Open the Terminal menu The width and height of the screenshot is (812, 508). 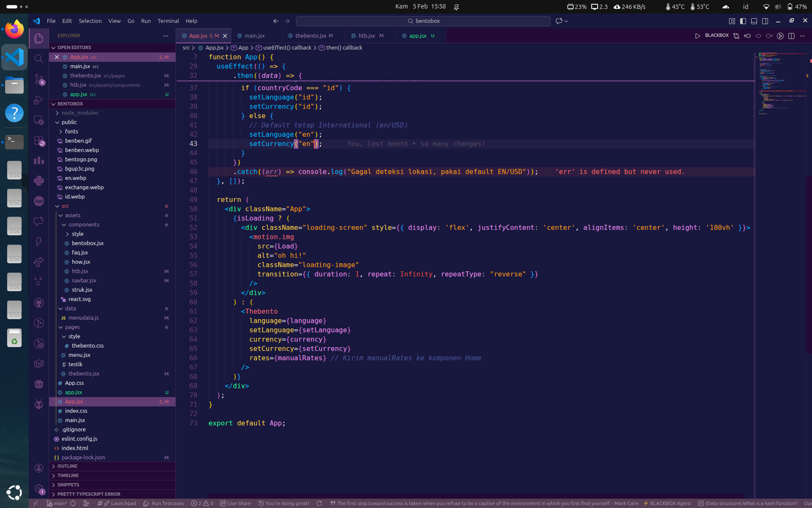click(168, 21)
